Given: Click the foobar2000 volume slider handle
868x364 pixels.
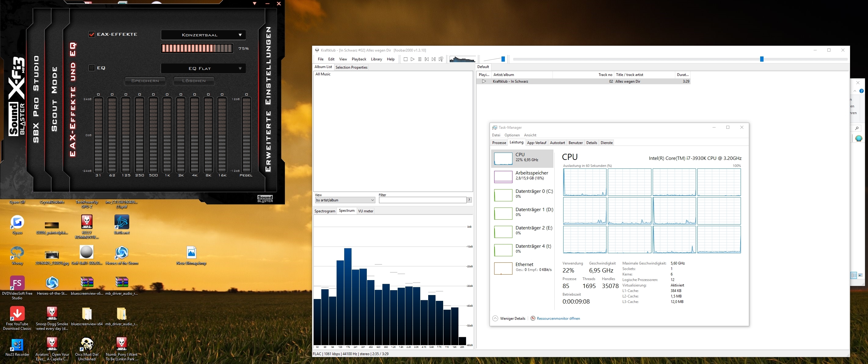Looking at the screenshot, I should (503, 59).
